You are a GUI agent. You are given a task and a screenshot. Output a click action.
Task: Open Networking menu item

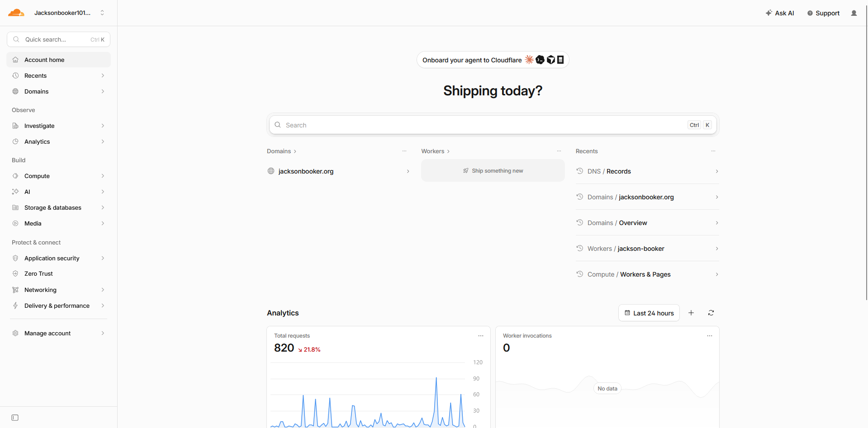pyautogui.click(x=59, y=290)
